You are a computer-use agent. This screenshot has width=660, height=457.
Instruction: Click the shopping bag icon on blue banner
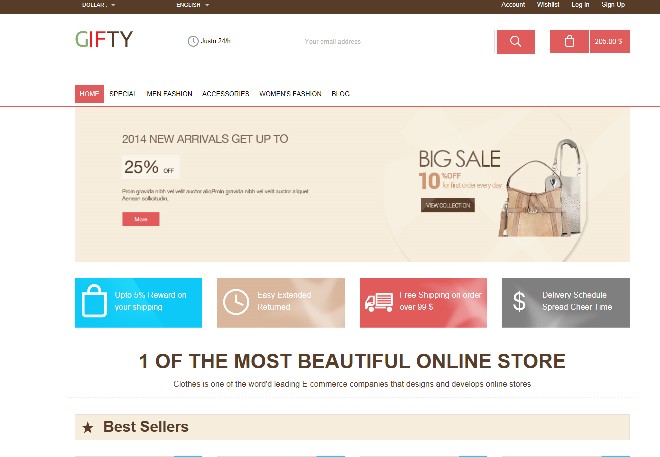click(x=94, y=300)
